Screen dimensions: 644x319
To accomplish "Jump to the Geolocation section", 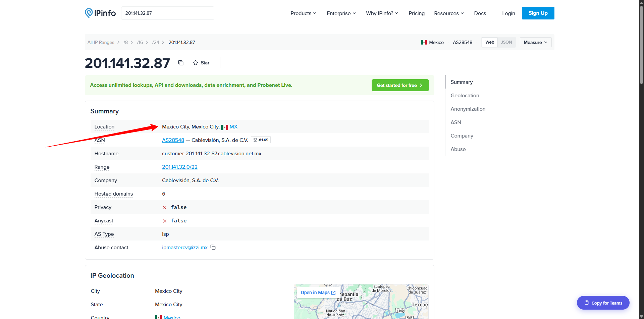I will point(465,96).
